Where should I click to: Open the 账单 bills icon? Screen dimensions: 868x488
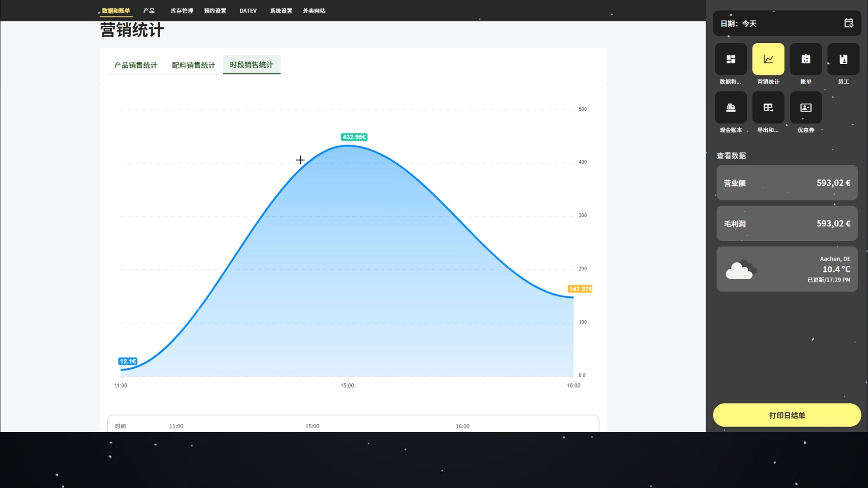pos(806,59)
